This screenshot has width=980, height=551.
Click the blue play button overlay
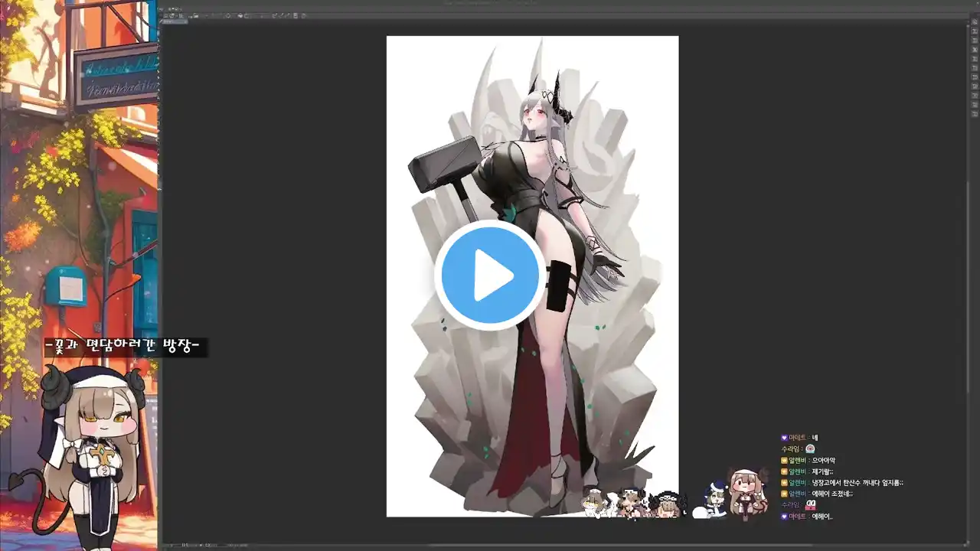(x=491, y=275)
